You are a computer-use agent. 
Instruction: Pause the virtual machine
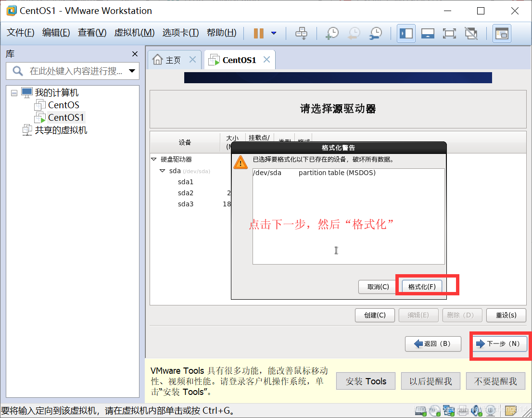point(258,33)
